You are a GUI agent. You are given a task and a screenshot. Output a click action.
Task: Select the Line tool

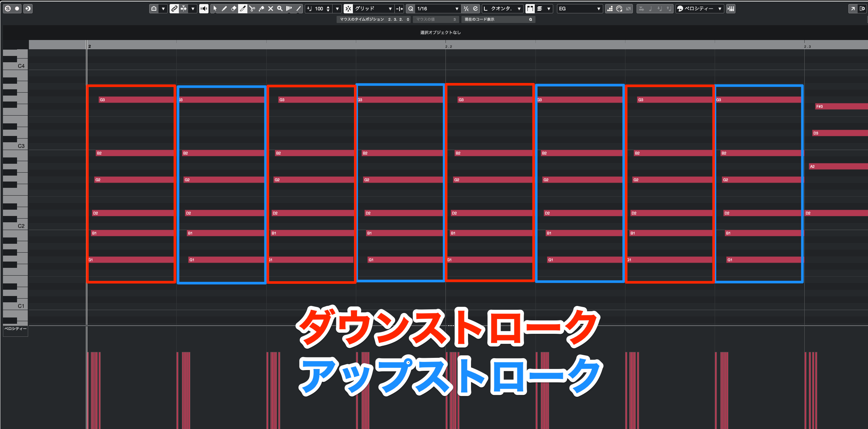(298, 9)
